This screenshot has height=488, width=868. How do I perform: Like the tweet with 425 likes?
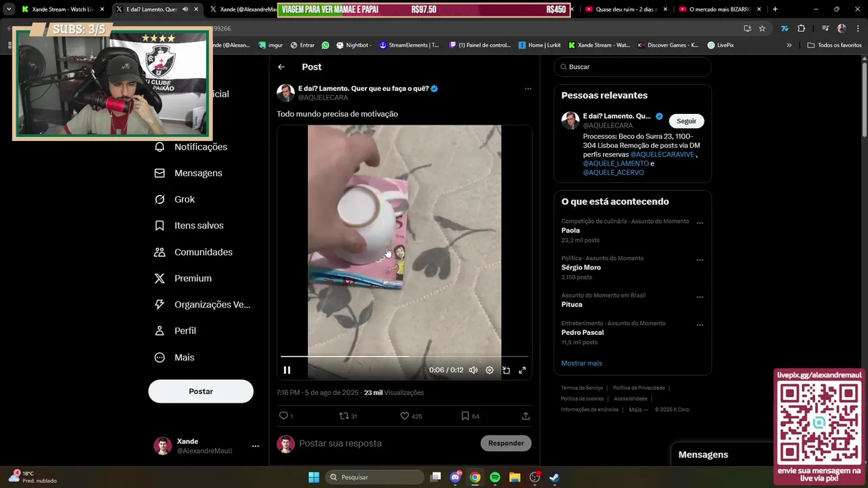[x=405, y=415]
